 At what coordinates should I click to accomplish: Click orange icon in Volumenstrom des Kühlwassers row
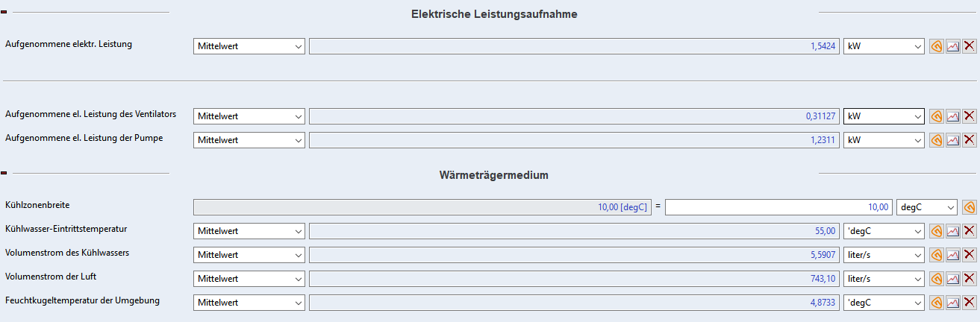[937, 255]
